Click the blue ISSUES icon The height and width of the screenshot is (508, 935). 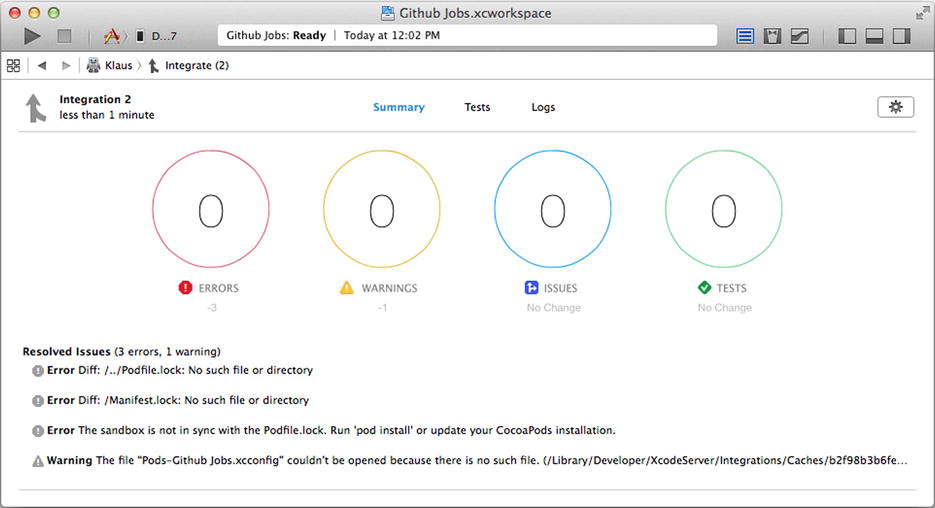click(531, 287)
